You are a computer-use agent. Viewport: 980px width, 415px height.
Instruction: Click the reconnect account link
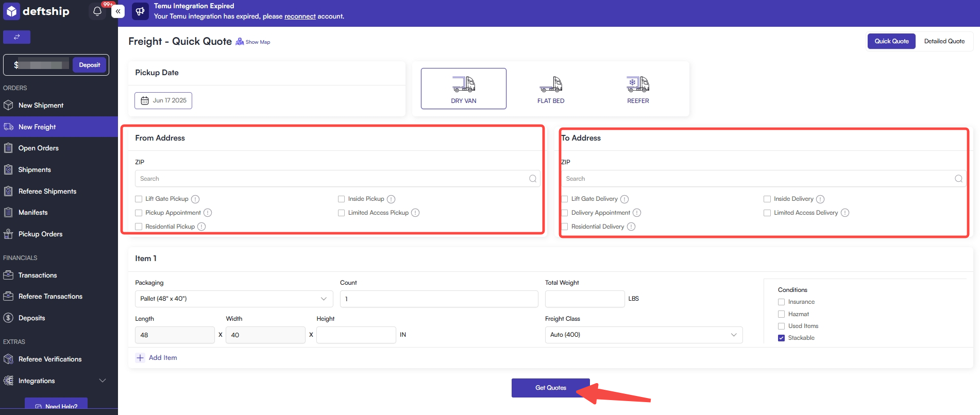tap(300, 16)
